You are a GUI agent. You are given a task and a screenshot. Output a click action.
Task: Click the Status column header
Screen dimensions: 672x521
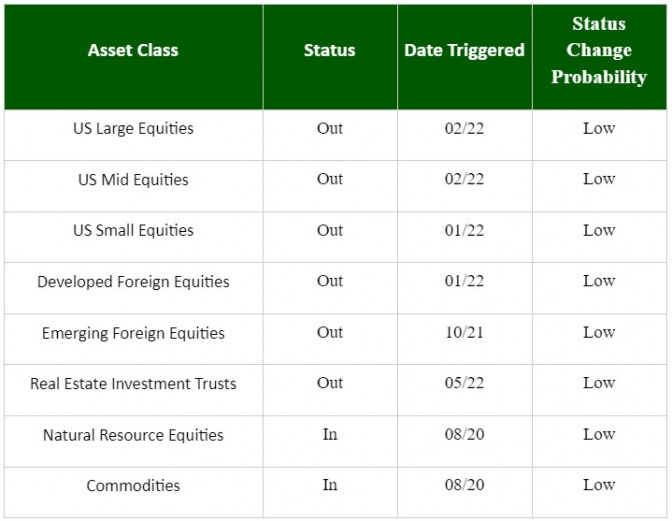(x=330, y=51)
